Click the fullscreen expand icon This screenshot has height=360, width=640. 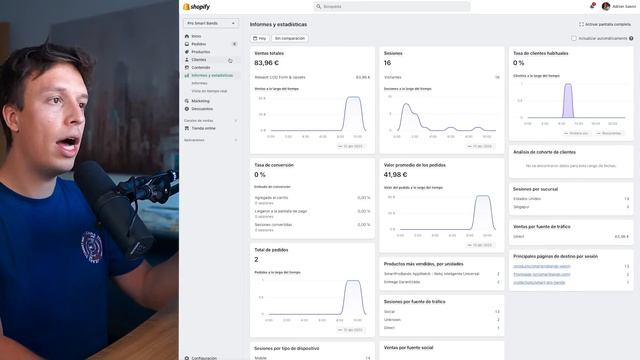click(x=581, y=24)
